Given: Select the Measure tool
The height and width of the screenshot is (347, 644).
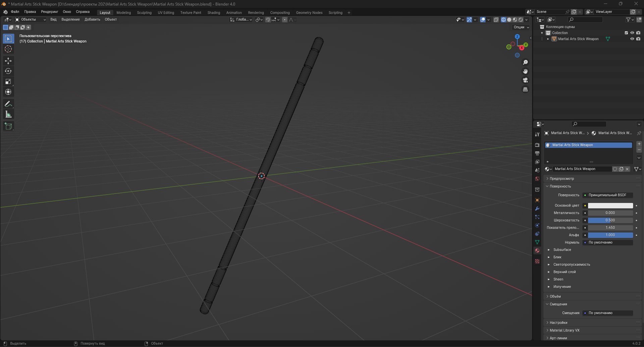Looking at the screenshot, I should 8,114.
